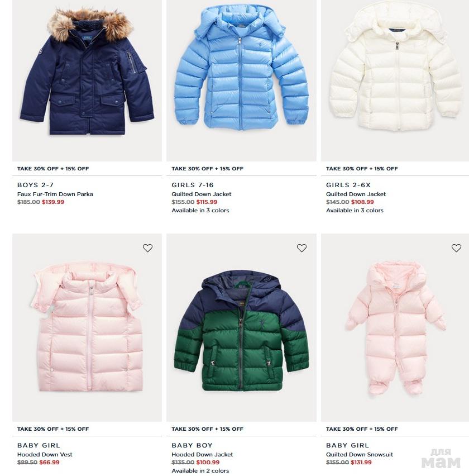Open the pink Quilted Down Snowsuit photo
The height and width of the screenshot is (476, 469).
[x=395, y=327]
